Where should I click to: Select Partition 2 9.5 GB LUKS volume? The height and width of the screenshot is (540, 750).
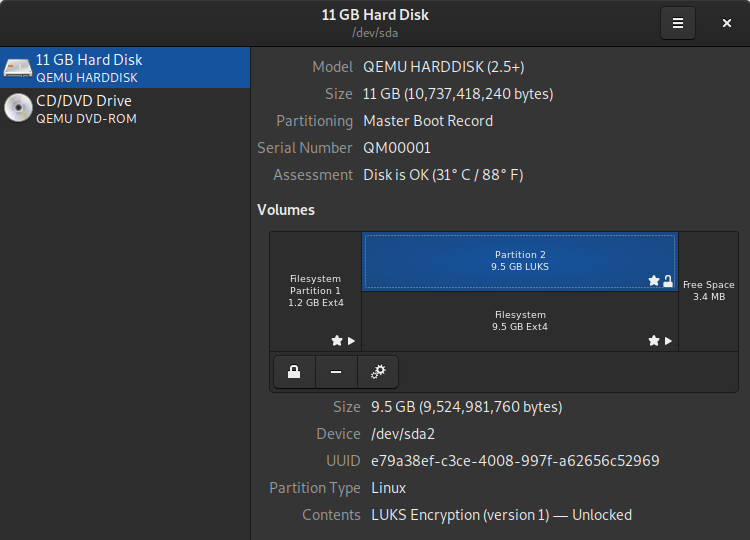[x=520, y=261]
